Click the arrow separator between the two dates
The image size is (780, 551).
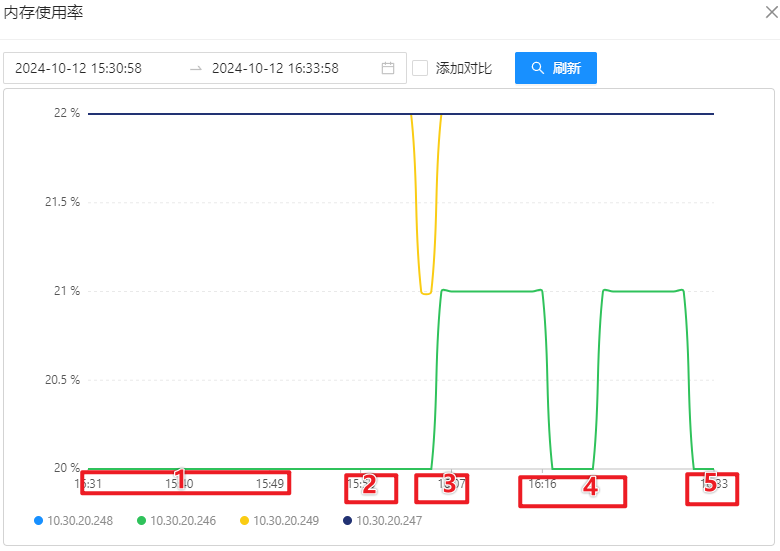point(196,68)
